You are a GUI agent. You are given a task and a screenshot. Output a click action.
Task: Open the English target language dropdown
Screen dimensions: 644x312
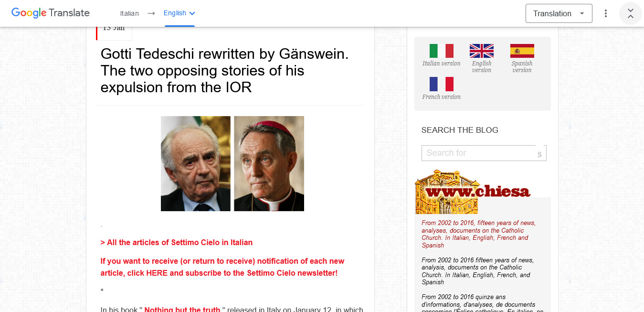click(179, 13)
